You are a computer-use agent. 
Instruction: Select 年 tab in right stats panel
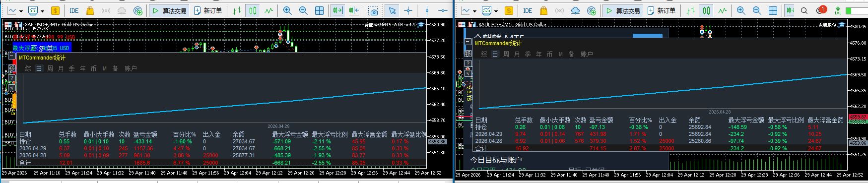pyautogui.click(x=538, y=54)
